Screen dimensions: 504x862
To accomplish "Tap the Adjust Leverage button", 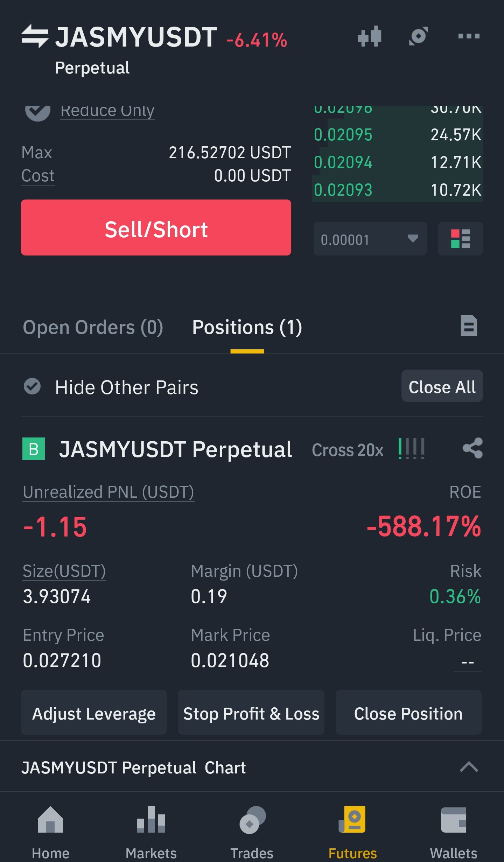I will point(94,712).
